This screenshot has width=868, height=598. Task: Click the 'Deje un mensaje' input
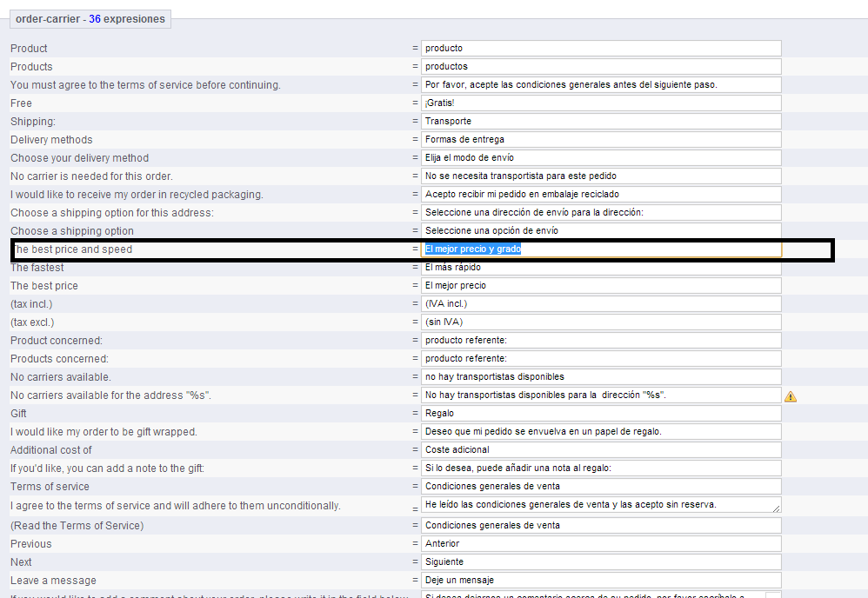click(600, 581)
